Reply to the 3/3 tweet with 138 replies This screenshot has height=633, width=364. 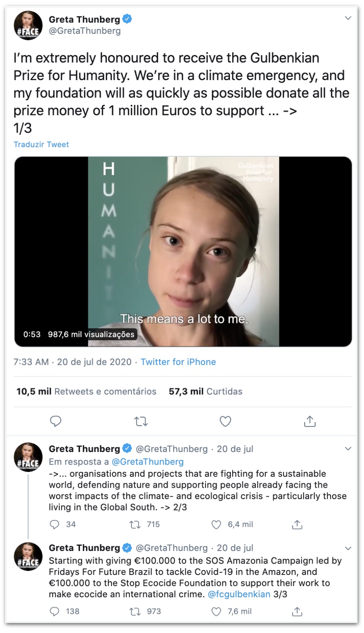55,611
